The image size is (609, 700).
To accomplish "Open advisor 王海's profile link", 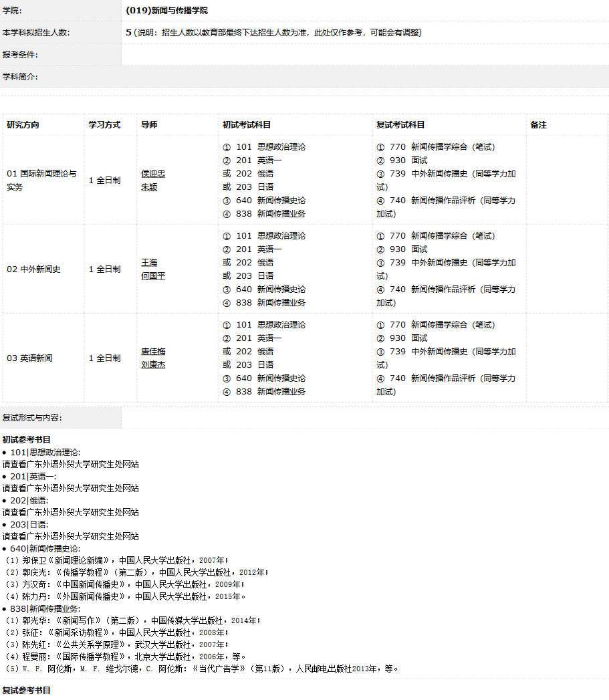I will [149, 263].
